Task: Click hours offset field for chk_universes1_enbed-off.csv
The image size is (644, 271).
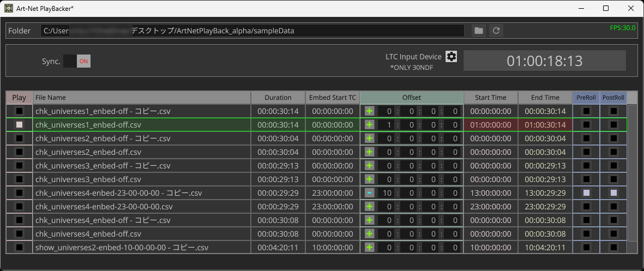Action: (x=387, y=125)
